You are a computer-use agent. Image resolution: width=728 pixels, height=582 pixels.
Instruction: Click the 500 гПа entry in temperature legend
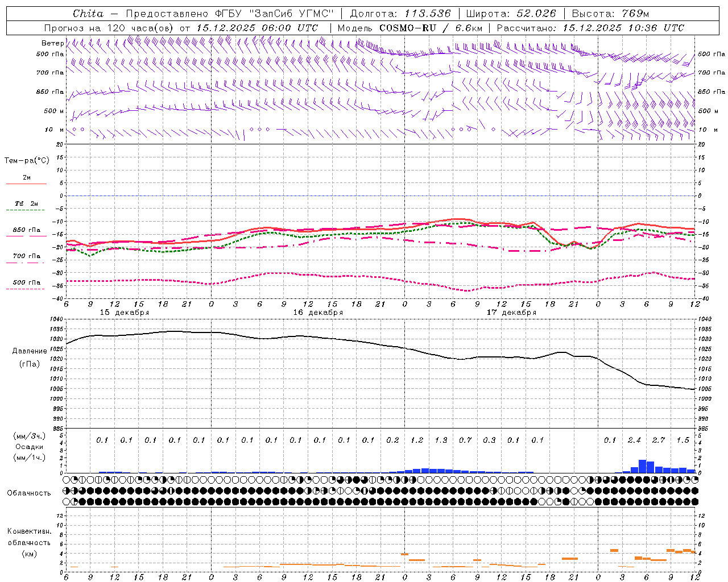click(27, 282)
